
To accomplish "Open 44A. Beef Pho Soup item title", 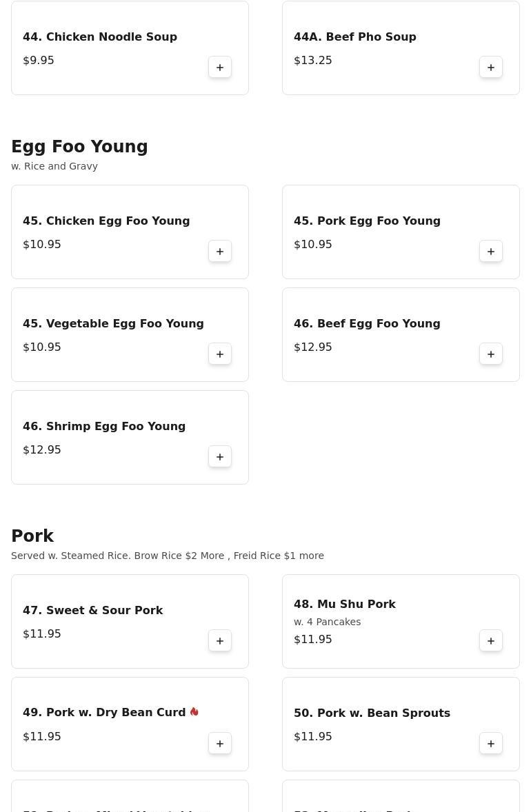I will pyautogui.click(x=354, y=37).
